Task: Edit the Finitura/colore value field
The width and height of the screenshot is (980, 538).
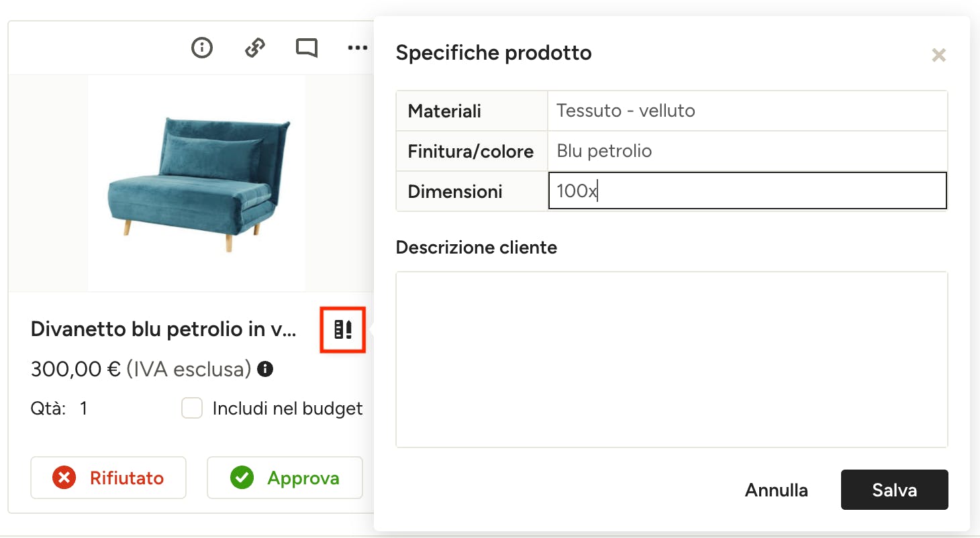Action: click(747, 151)
